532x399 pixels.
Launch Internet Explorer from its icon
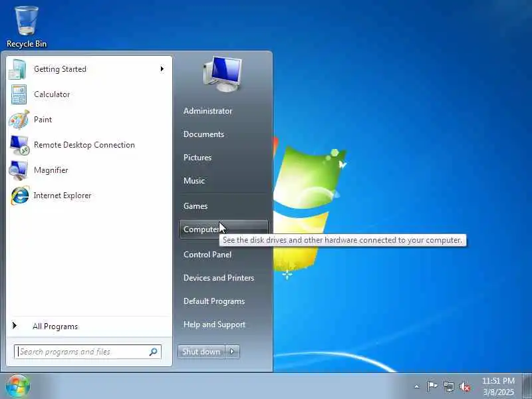[x=20, y=196]
